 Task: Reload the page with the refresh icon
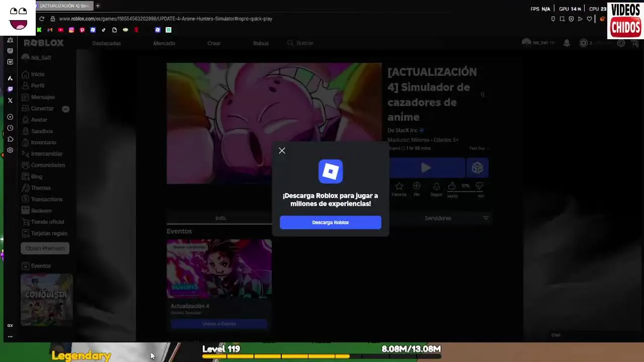point(42,19)
